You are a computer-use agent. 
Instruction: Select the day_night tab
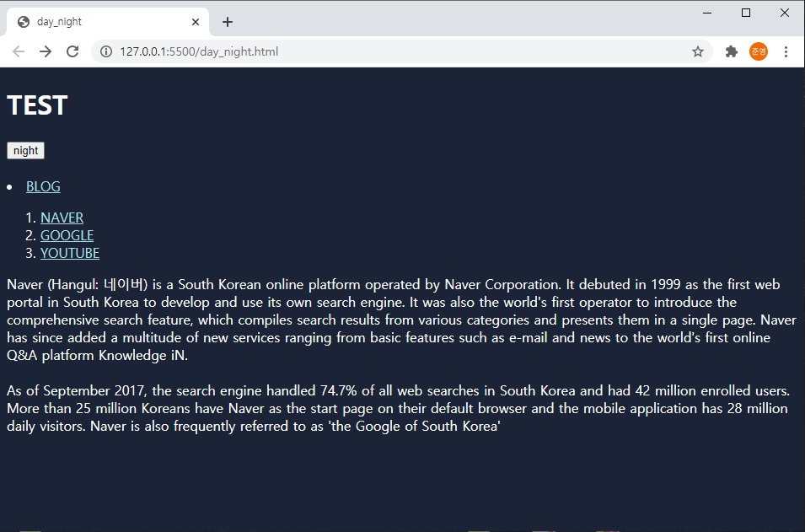point(107,22)
